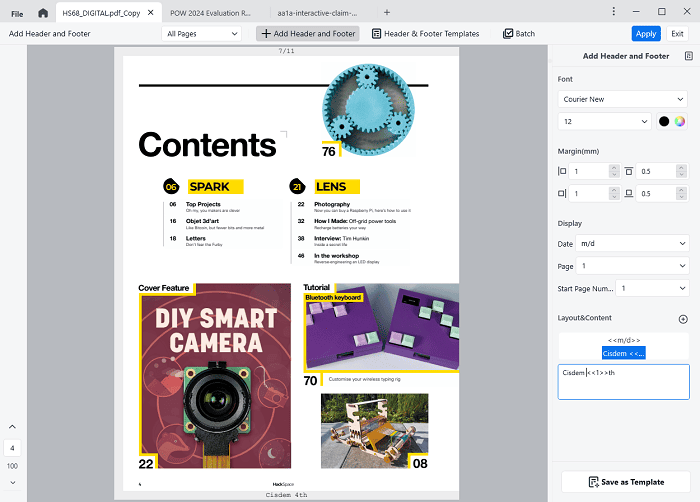Screen dimensions: 700x502
Task: Expand the All Pages range dropdown
Action: pyautogui.click(x=201, y=33)
